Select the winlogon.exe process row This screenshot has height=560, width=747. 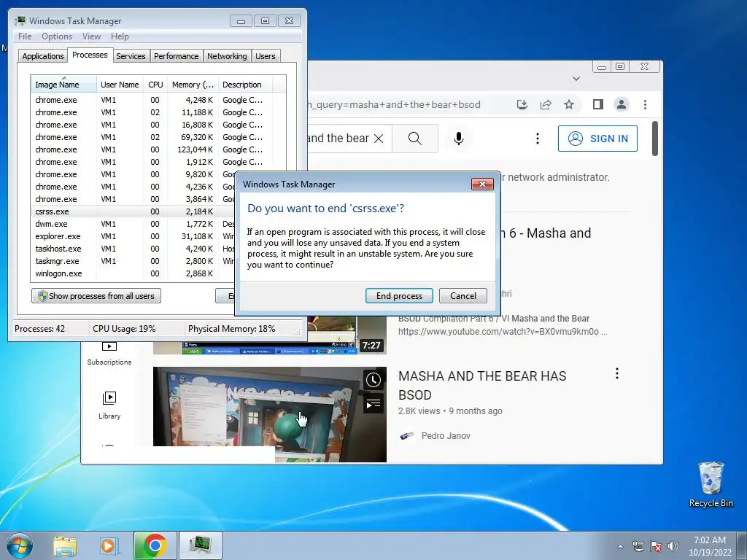pos(133,273)
